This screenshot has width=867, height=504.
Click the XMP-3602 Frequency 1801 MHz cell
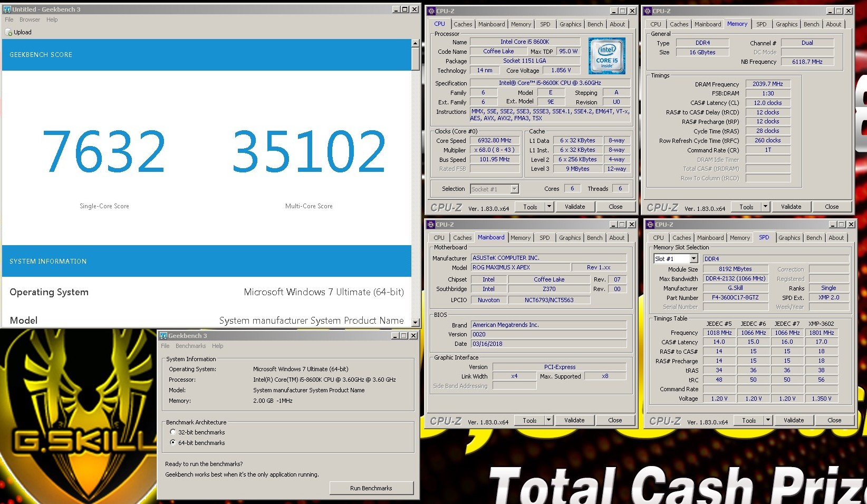pos(822,333)
